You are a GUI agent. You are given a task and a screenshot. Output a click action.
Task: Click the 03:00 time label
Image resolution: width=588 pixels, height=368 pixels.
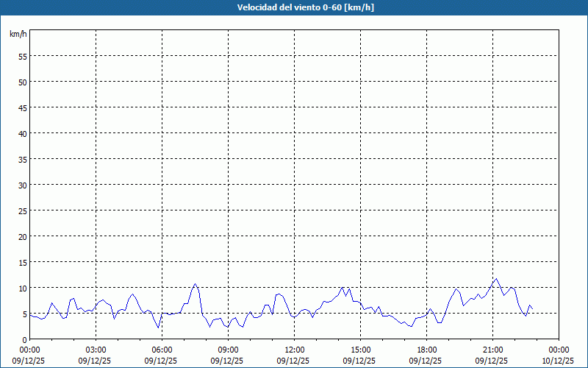coord(96,350)
